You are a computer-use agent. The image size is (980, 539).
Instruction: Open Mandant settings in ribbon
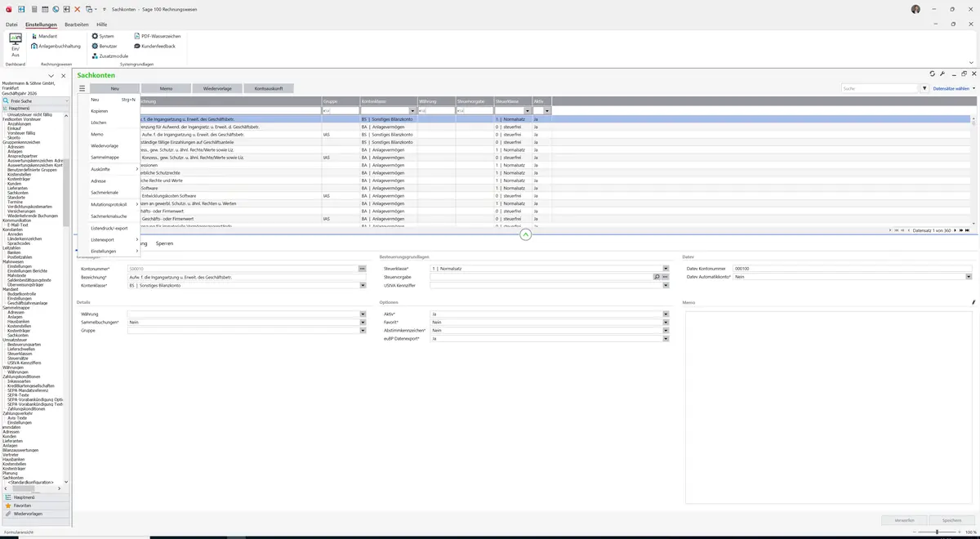pos(43,36)
